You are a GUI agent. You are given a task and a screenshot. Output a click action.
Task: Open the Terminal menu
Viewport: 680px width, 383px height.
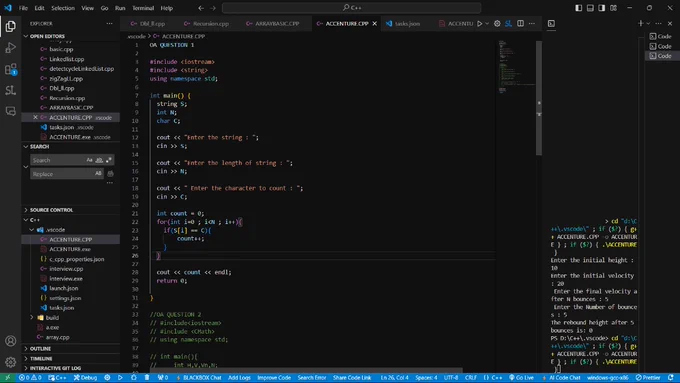click(143, 8)
